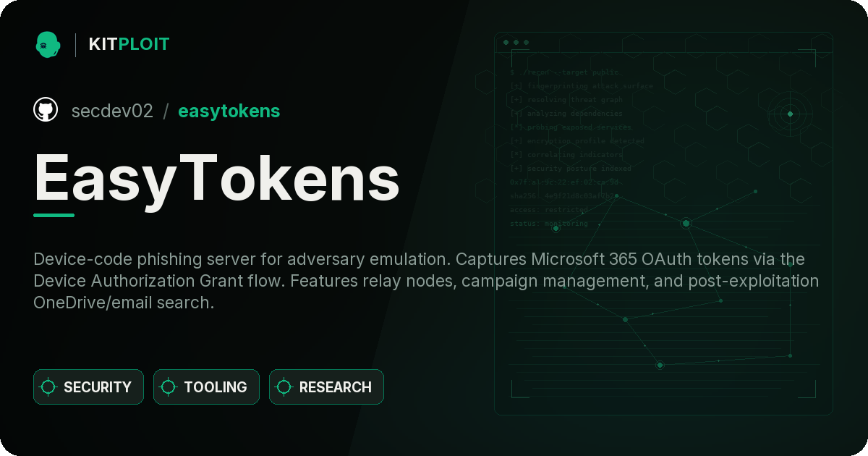This screenshot has height=456, width=868.
Task: Click 'fingerprinting attack surface' terminal line
Action: (582, 86)
